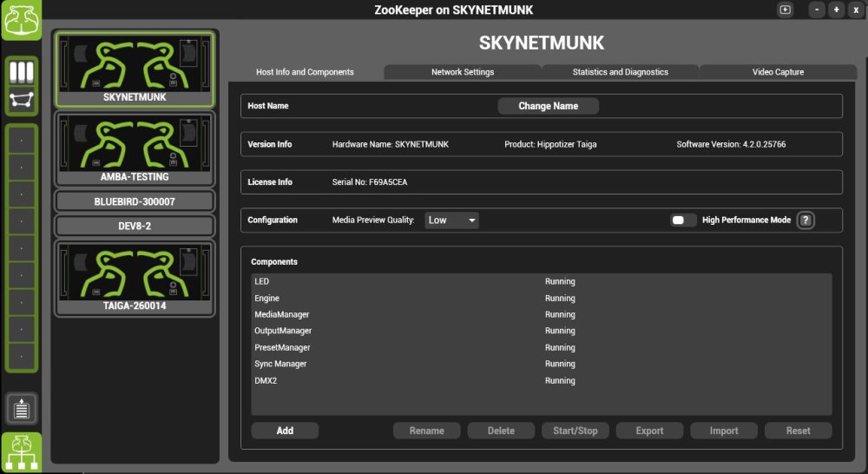Click Product: Hippotizer Taiga text
Viewport: 868px width, 474px height.
tap(550, 144)
